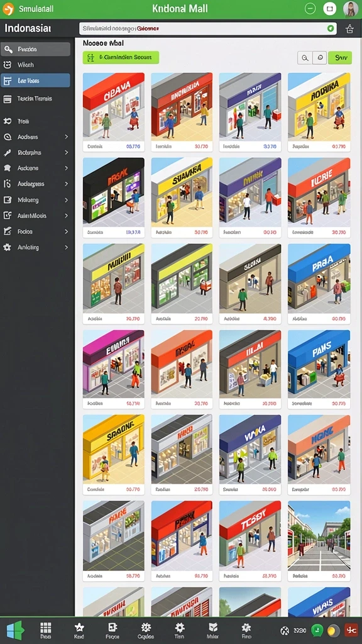Click the star Kaid icon in taskbar

click(x=79, y=628)
